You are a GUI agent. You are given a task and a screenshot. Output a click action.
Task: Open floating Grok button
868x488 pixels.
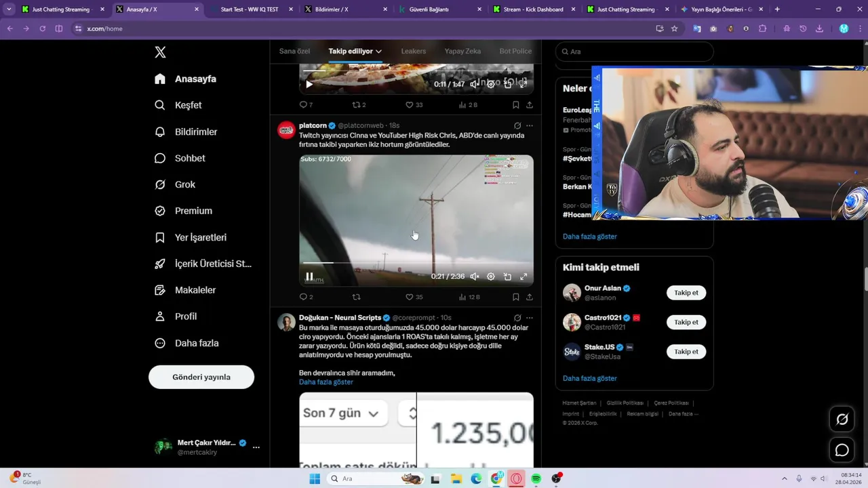point(842,420)
